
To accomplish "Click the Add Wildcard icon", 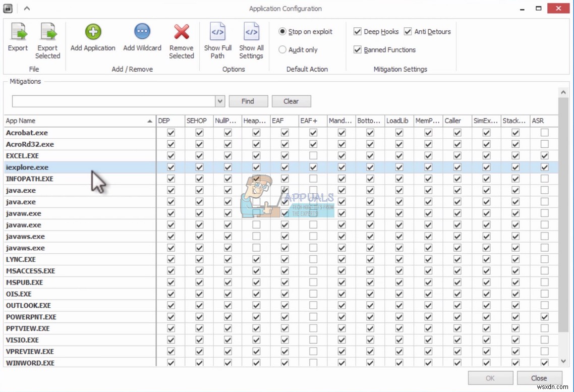I will coord(142,32).
